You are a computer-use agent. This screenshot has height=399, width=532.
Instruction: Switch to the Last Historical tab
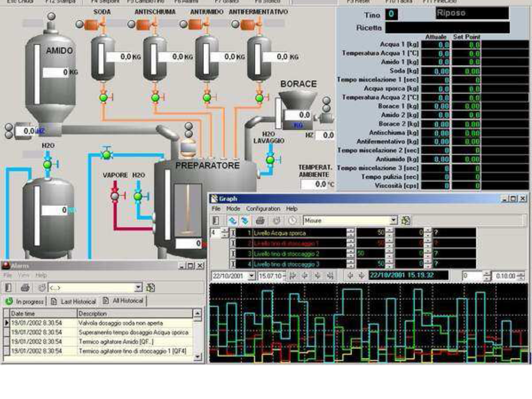tap(73, 301)
